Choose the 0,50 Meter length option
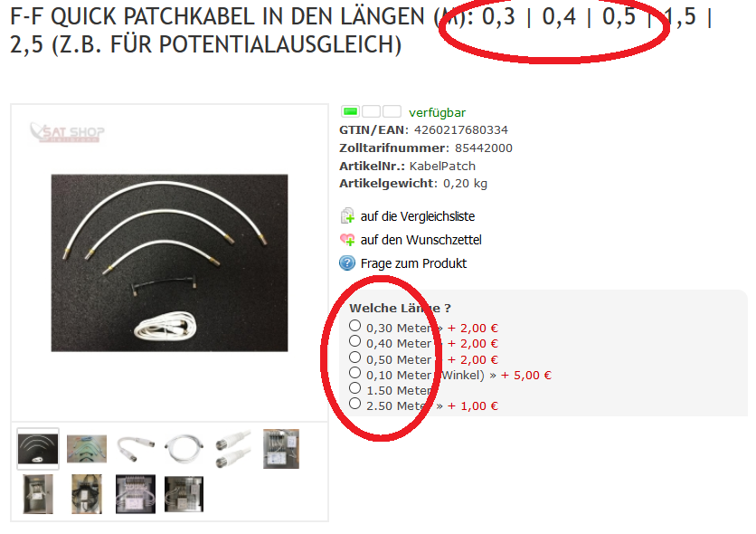Screen dimensions: 756x534 354,357
